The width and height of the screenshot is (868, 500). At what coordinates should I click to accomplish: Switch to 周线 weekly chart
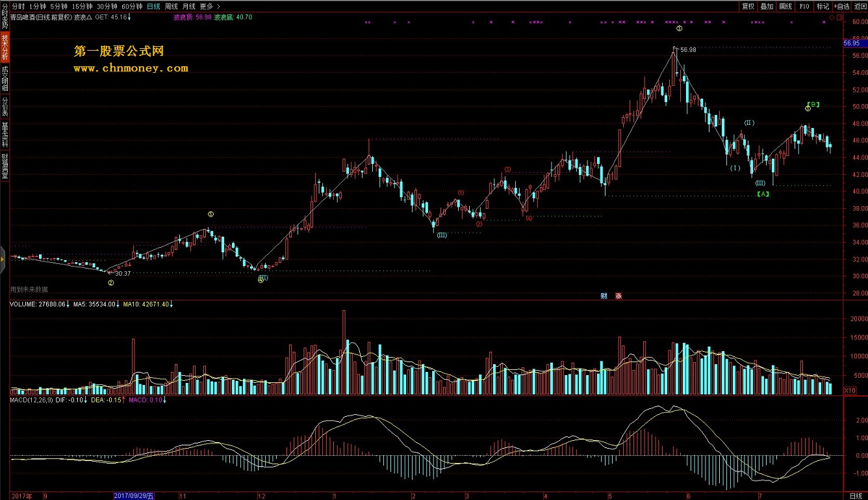pyautogui.click(x=171, y=6)
